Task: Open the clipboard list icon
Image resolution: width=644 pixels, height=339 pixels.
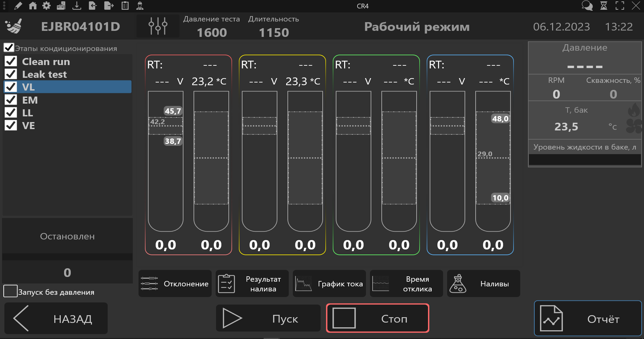Action: 125,6
